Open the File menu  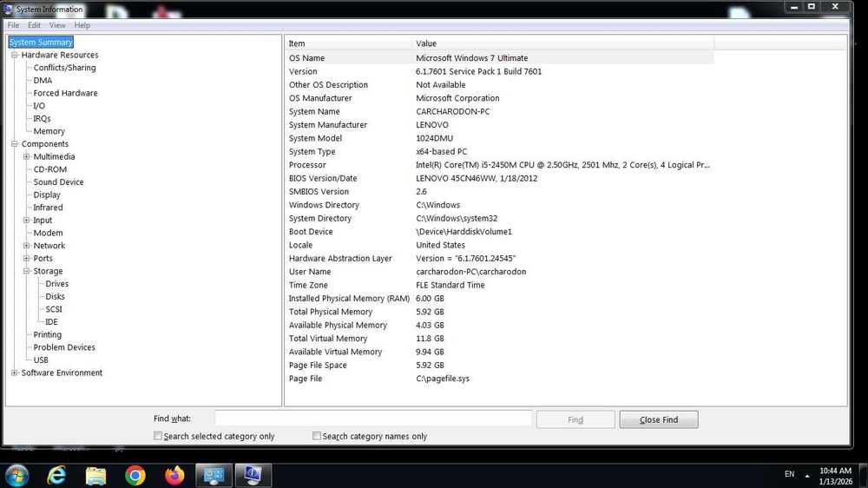click(13, 25)
